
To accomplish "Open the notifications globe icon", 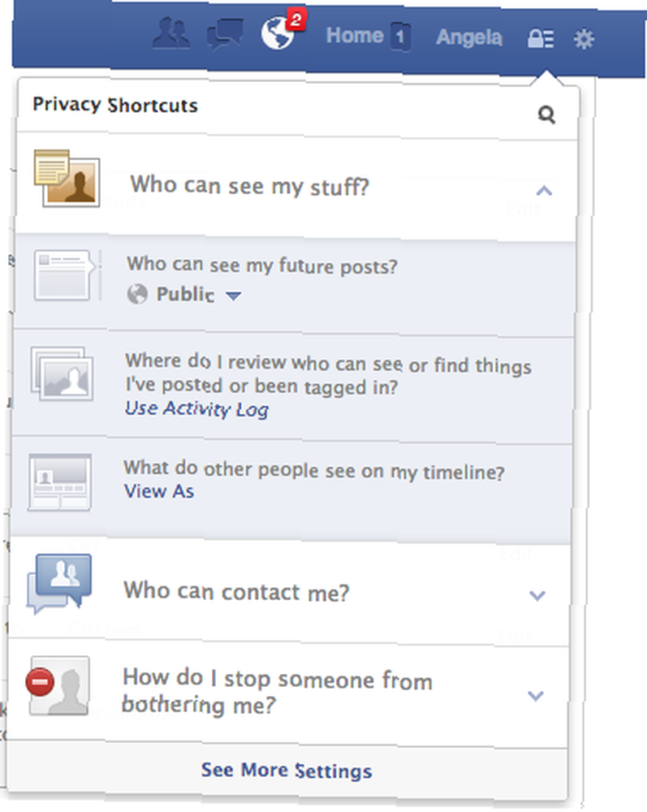I will [x=278, y=32].
